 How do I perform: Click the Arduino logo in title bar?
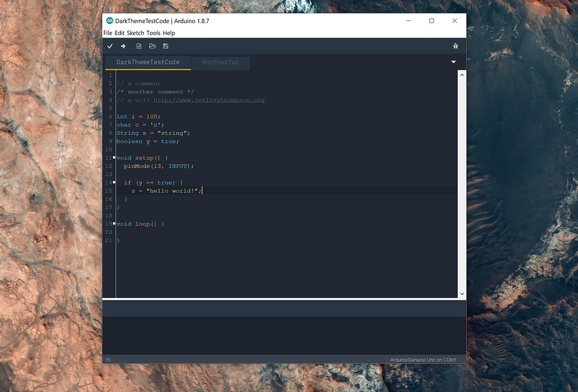[110, 21]
